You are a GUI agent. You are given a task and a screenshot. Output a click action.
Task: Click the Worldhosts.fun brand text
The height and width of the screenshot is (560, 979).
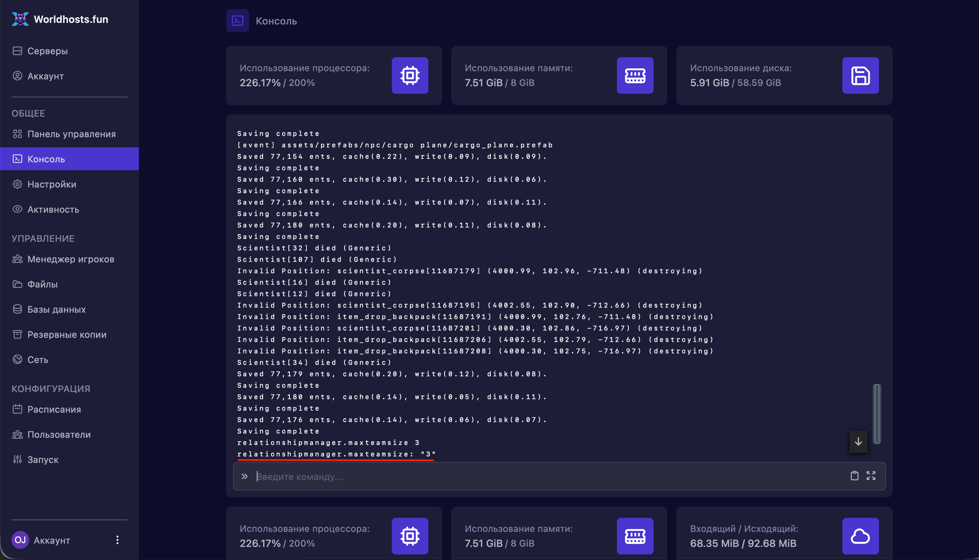(x=71, y=19)
